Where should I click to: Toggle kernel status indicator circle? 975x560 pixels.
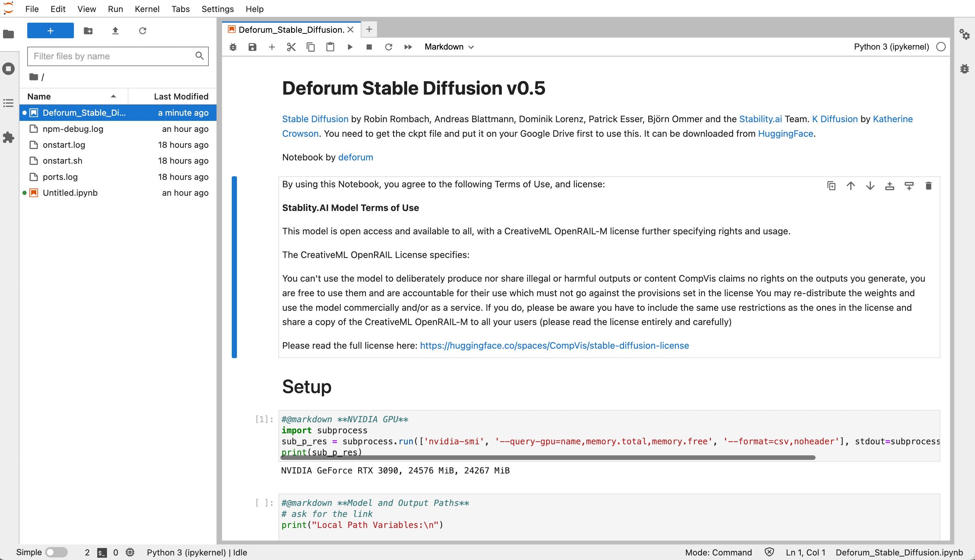[x=941, y=46]
